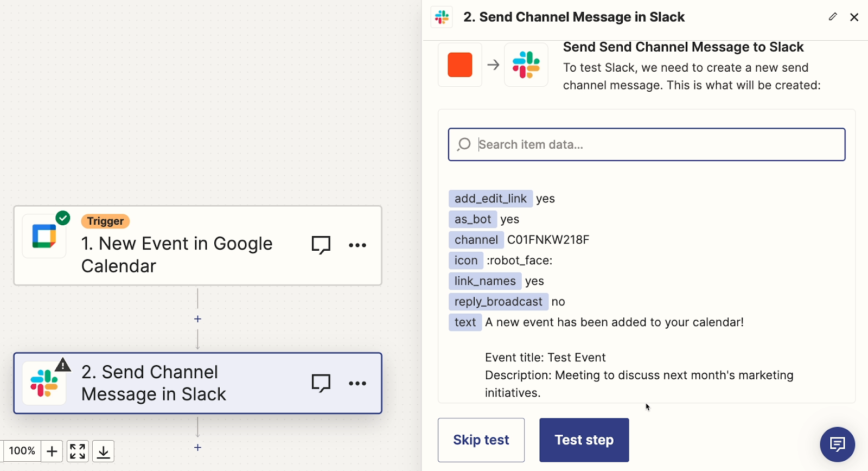This screenshot has height=471, width=868.
Task: Click the magnifier icon in the search box
Action: click(x=464, y=144)
